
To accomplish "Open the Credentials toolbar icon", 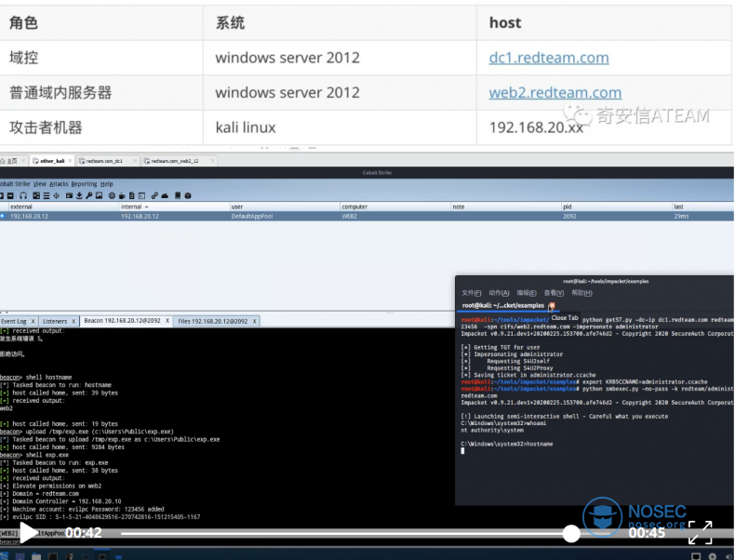I will coord(70,195).
